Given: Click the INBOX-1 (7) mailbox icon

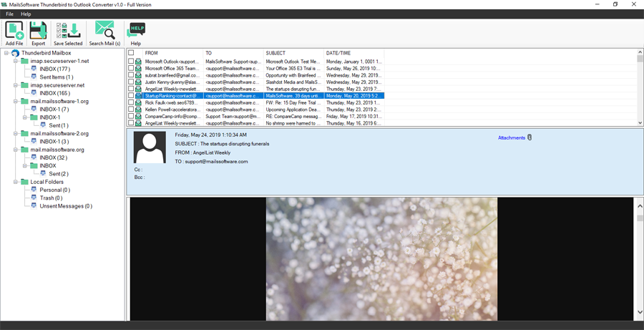Looking at the screenshot, I should (34, 110).
